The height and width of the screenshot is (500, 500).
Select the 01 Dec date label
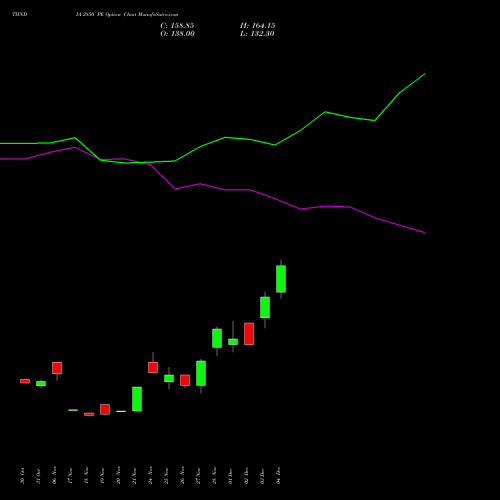(x=230, y=476)
